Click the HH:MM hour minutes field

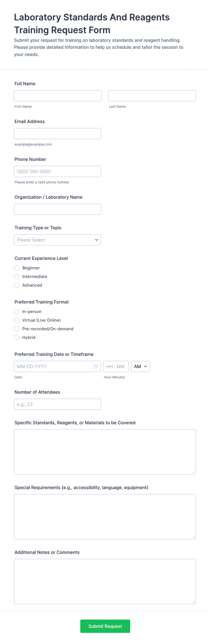(x=116, y=366)
